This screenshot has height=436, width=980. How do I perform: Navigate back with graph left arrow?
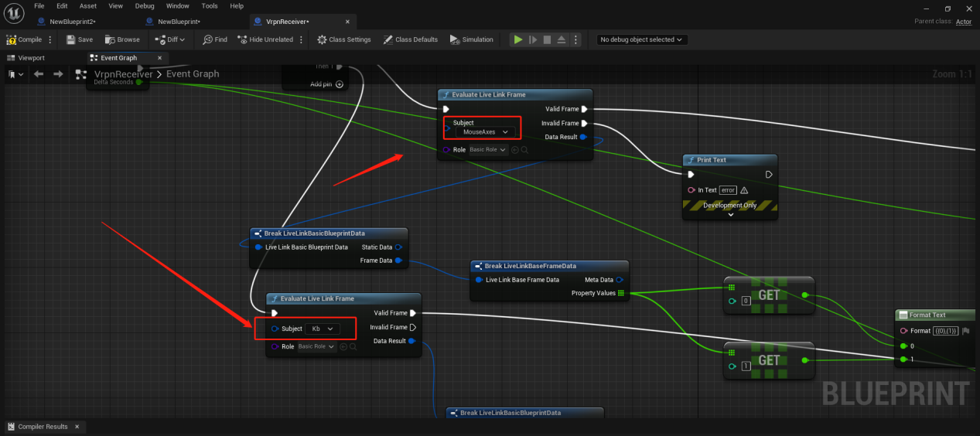coord(38,74)
